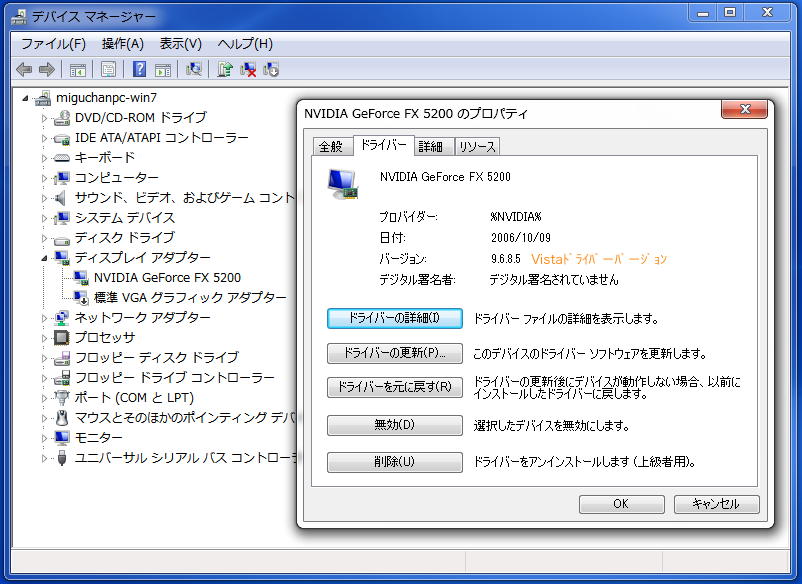
Task: Click the ドライバーの更新(P)... button
Action: (x=395, y=353)
